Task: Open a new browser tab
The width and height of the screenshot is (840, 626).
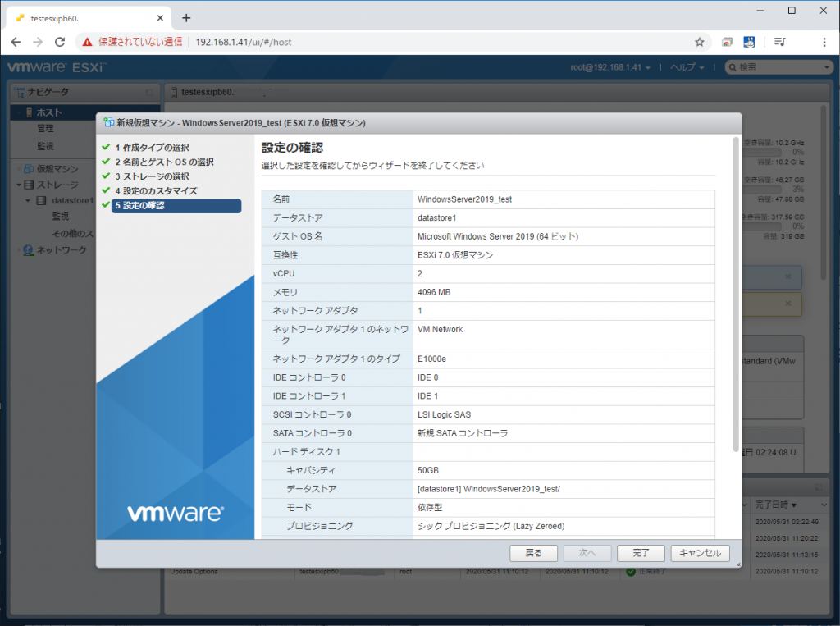Action: [x=186, y=18]
